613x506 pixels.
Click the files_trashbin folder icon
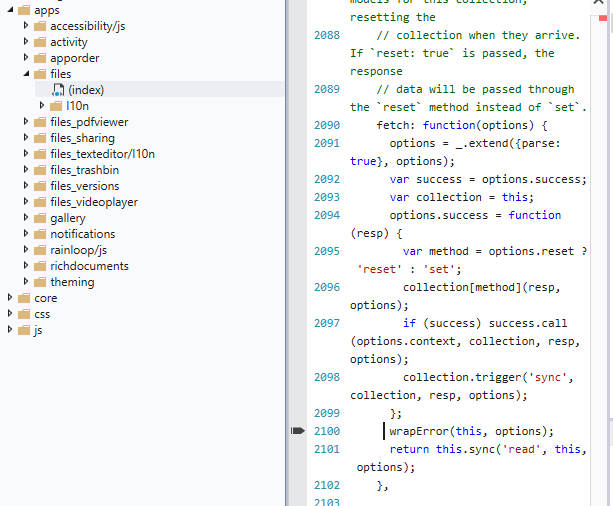pyautogui.click(x=40, y=170)
